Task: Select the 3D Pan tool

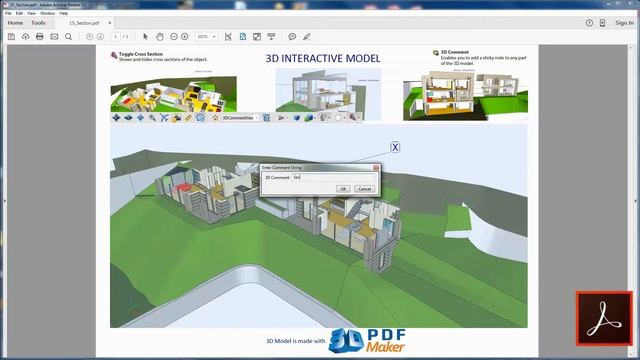Action: point(140,118)
